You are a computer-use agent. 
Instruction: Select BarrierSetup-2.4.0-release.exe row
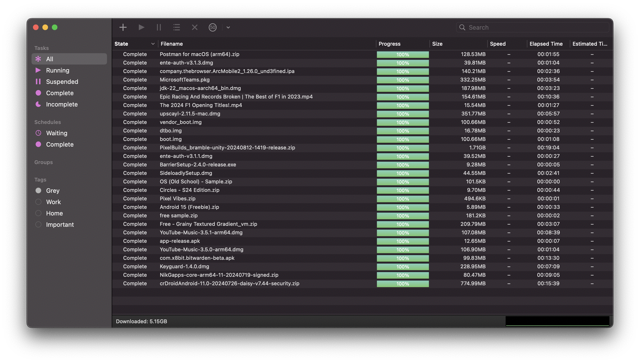(x=362, y=165)
